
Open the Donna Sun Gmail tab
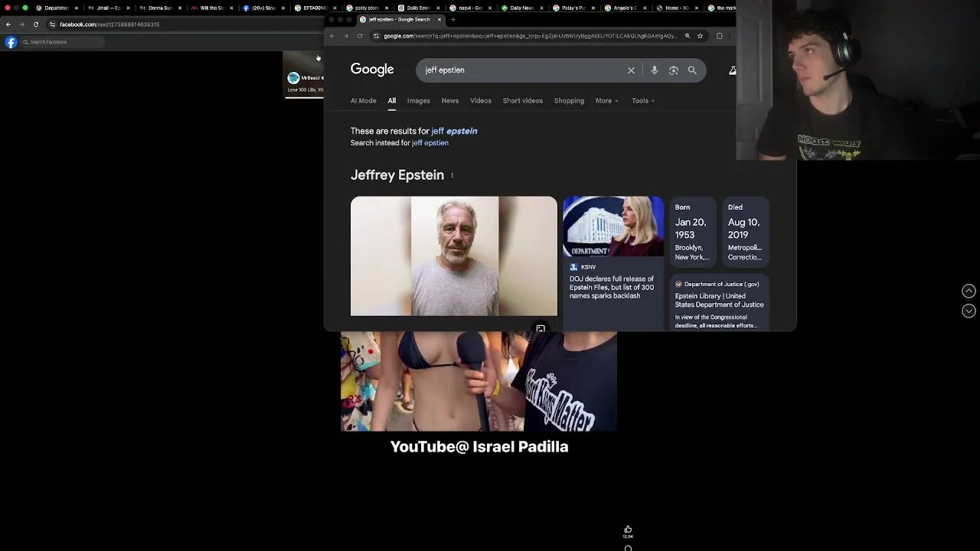coord(160,8)
